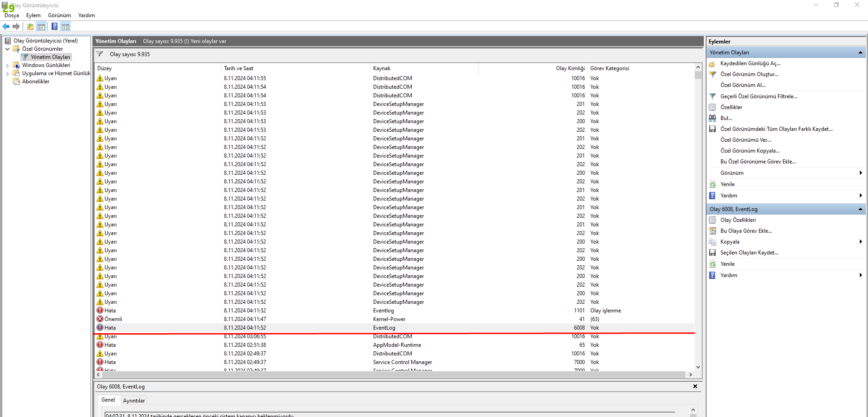Sort by the Görev Kategorisi column header
This screenshot has height=417, width=868.
(641, 68)
